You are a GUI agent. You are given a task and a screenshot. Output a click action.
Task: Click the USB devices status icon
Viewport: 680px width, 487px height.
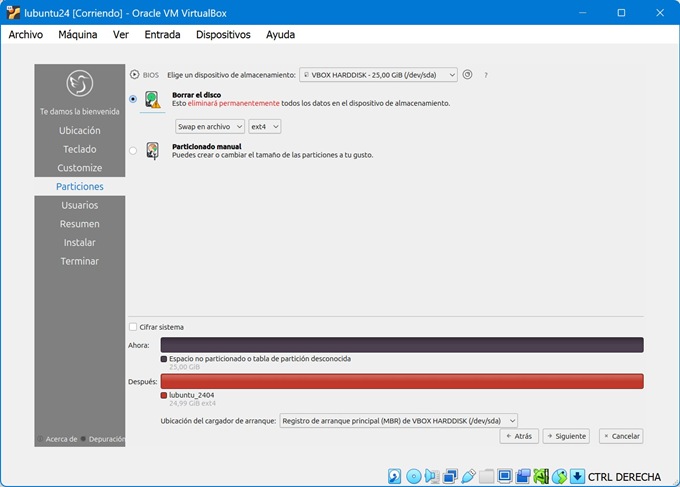(x=468, y=476)
